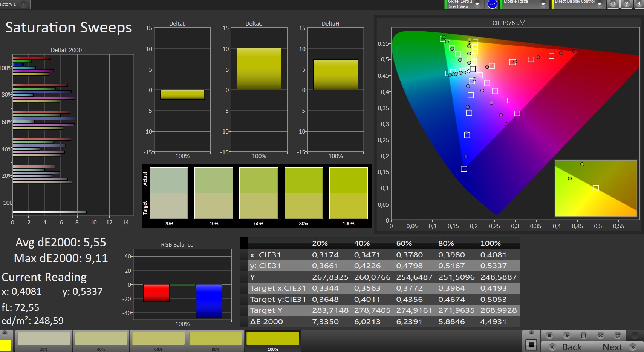Click the RGB Balance chart red bar
The width and height of the screenshot is (644, 352).
pos(156,293)
